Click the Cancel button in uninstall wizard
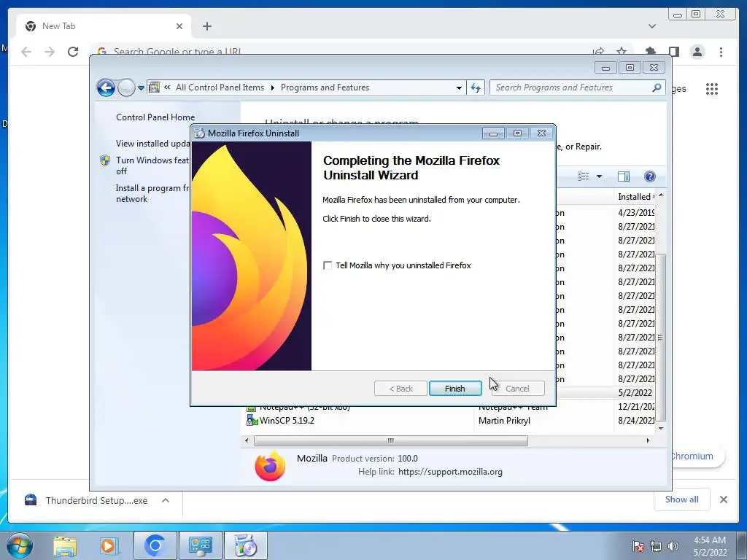This screenshot has height=560, width=747. [x=518, y=389]
